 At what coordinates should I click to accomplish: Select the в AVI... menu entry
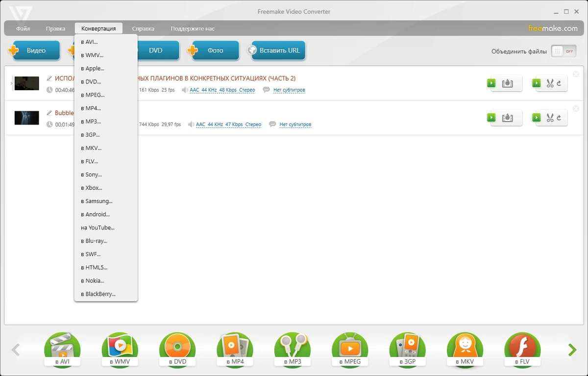pyautogui.click(x=106, y=42)
